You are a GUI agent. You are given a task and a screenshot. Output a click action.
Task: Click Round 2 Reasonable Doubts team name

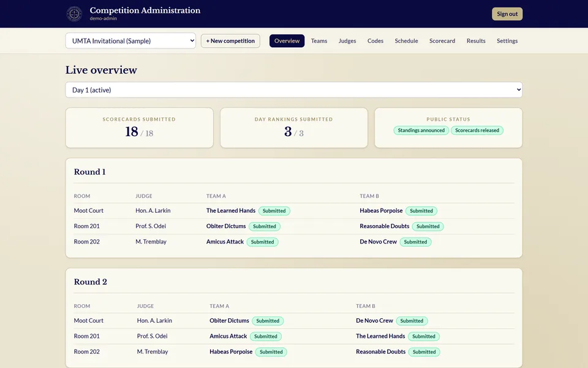pos(380,351)
